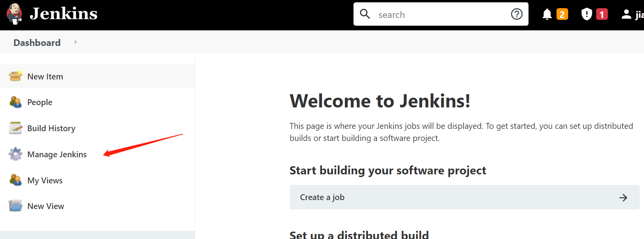Viewport: 644px width, 239px height.
Task: Click the arrow on Create a job
Action: (623, 198)
